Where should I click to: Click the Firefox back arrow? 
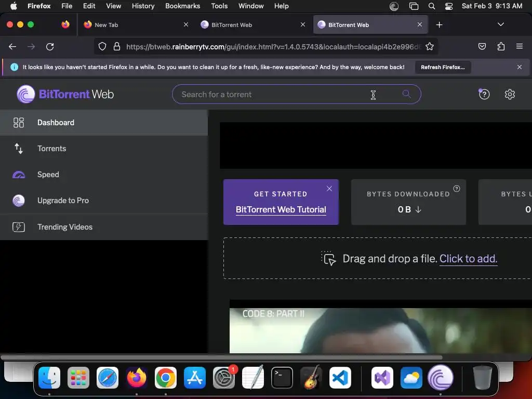12,46
